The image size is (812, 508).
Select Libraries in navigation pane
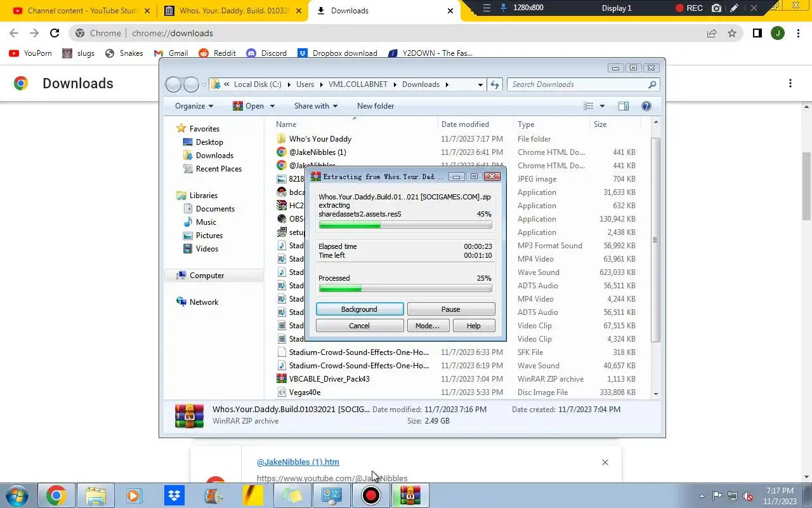click(x=204, y=196)
